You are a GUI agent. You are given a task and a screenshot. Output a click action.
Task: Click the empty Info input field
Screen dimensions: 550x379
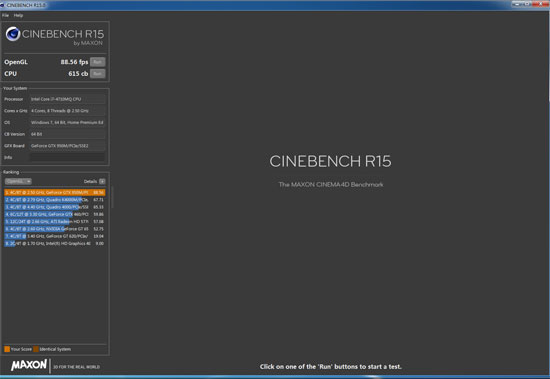tap(67, 157)
